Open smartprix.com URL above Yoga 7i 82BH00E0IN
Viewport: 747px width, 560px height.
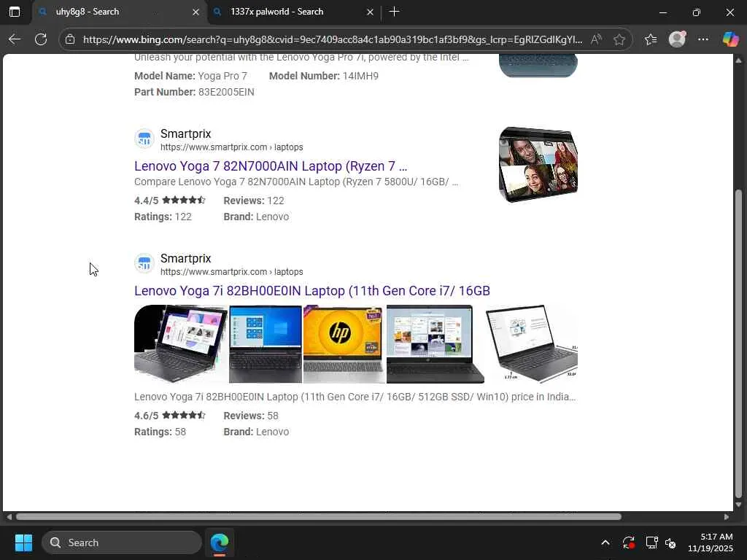point(231,272)
